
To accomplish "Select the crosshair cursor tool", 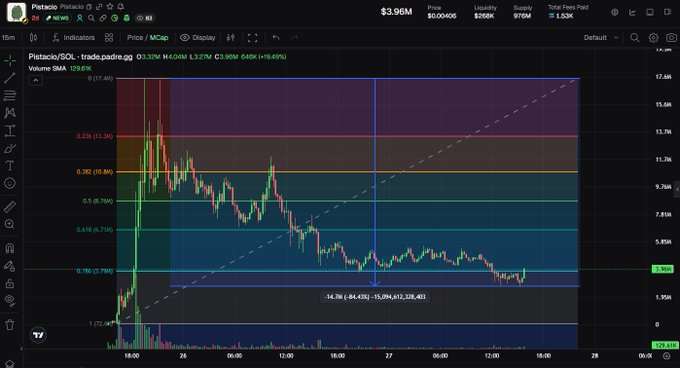I will click(x=10, y=61).
